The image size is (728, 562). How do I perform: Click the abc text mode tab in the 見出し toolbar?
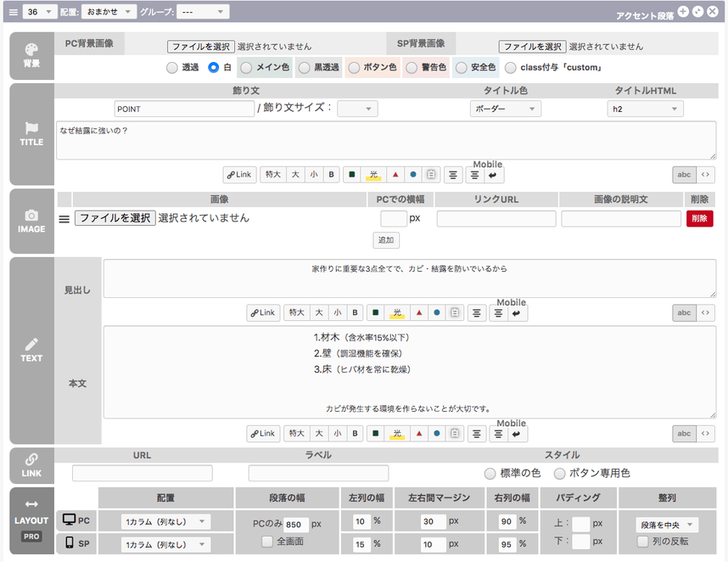pos(684,313)
